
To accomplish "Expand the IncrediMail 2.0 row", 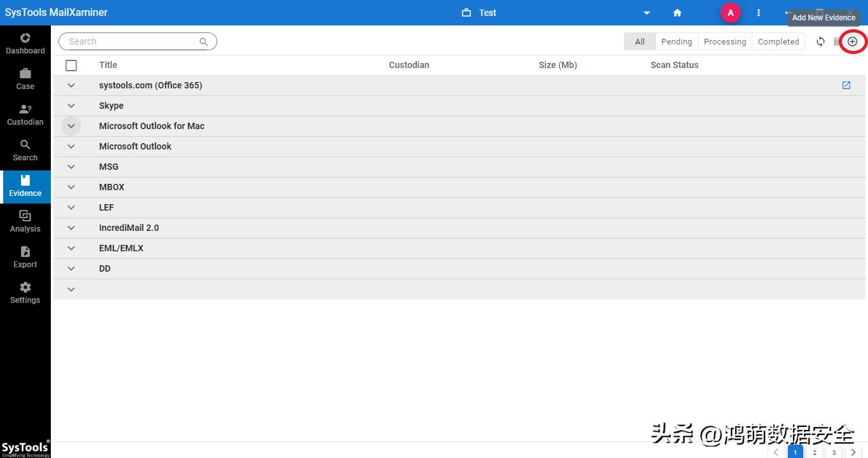I will pyautogui.click(x=71, y=228).
